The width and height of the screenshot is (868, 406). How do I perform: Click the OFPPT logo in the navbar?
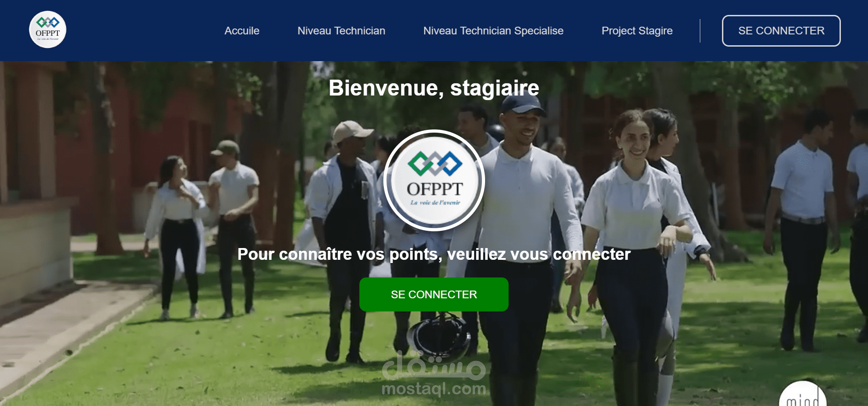click(47, 30)
